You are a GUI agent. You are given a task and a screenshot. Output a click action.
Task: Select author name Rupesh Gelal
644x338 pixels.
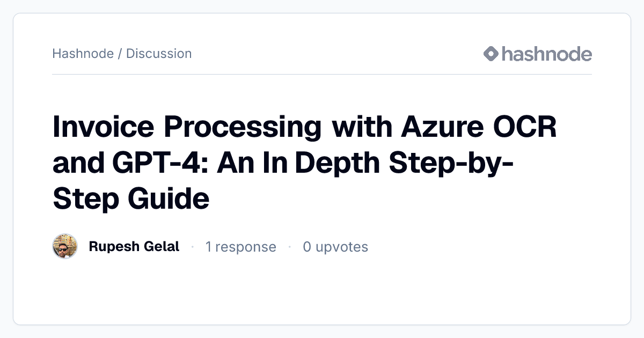(134, 247)
